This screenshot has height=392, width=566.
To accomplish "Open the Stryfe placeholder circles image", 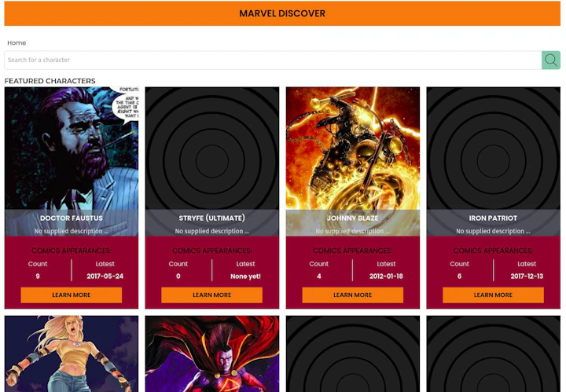I will click(x=212, y=148).
